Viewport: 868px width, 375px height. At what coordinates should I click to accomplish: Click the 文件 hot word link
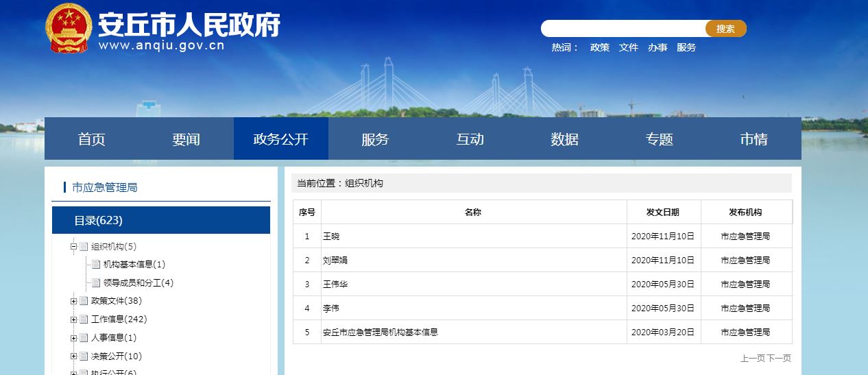click(629, 47)
